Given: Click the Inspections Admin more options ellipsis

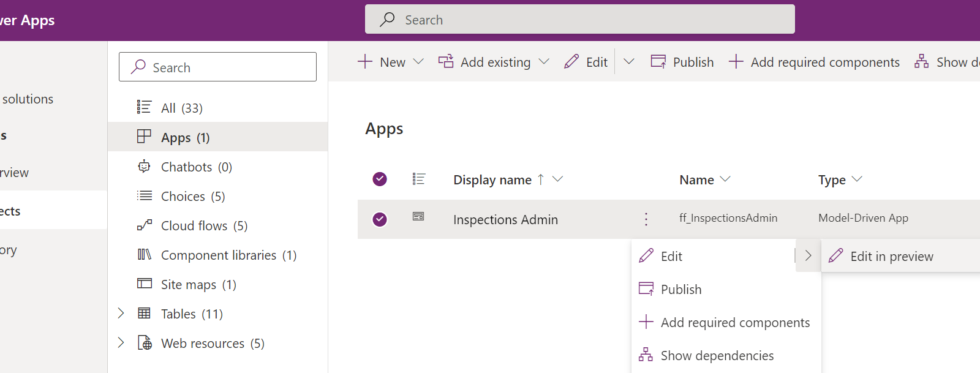Looking at the screenshot, I should coord(646,219).
